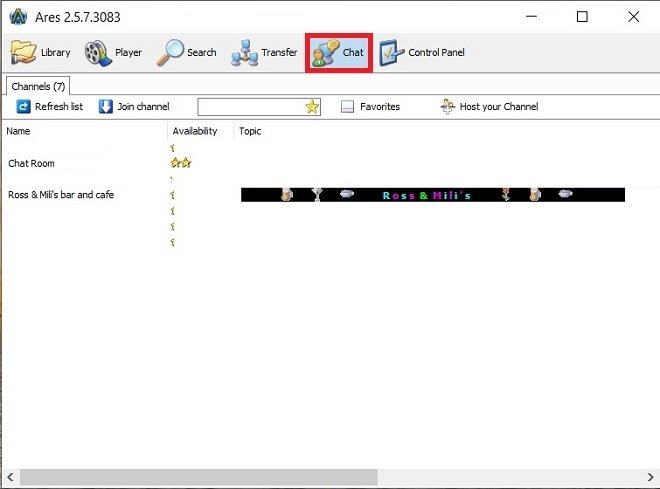Viewport: 660px width, 489px height.
Task: Click the Host your Channel icon
Action: click(x=447, y=106)
